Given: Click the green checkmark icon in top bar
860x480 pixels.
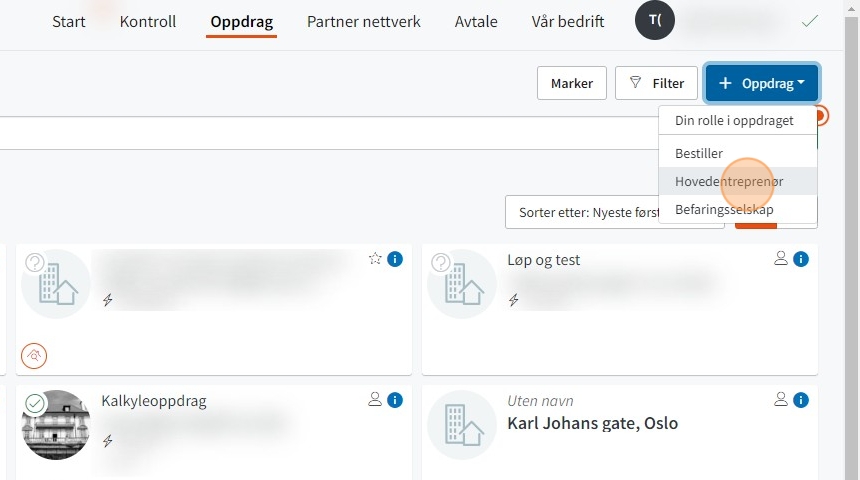Looking at the screenshot, I should pyautogui.click(x=810, y=21).
